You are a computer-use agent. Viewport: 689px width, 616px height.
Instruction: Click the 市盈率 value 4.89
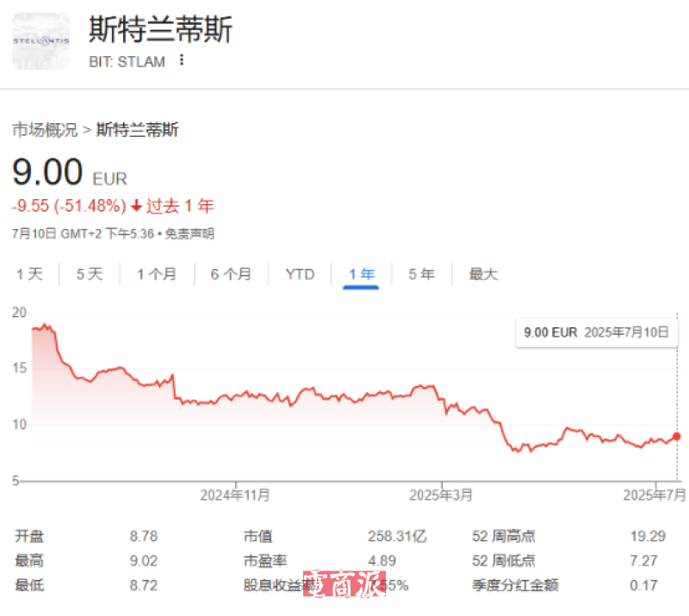382,561
